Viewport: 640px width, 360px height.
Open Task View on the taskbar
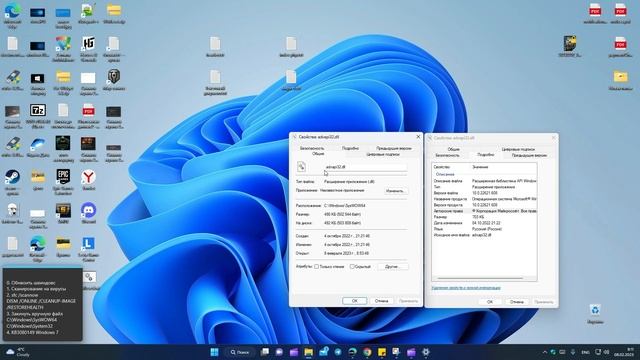(x=264, y=352)
